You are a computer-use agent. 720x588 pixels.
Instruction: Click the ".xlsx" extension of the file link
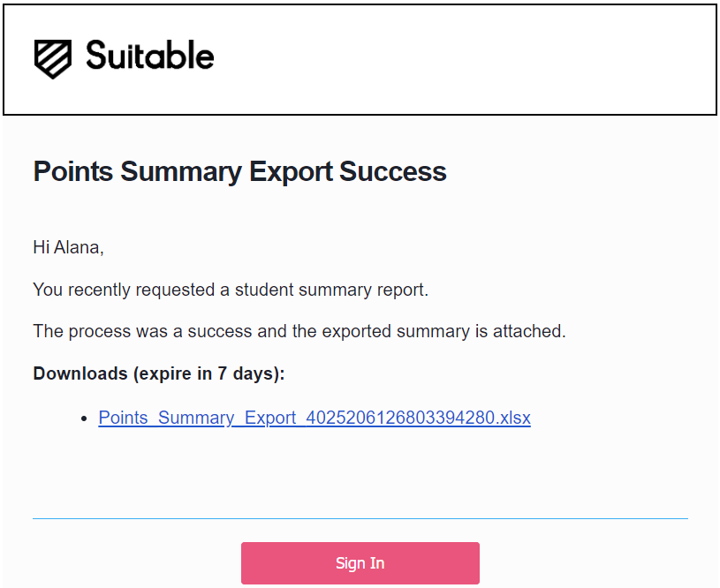coord(513,418)
